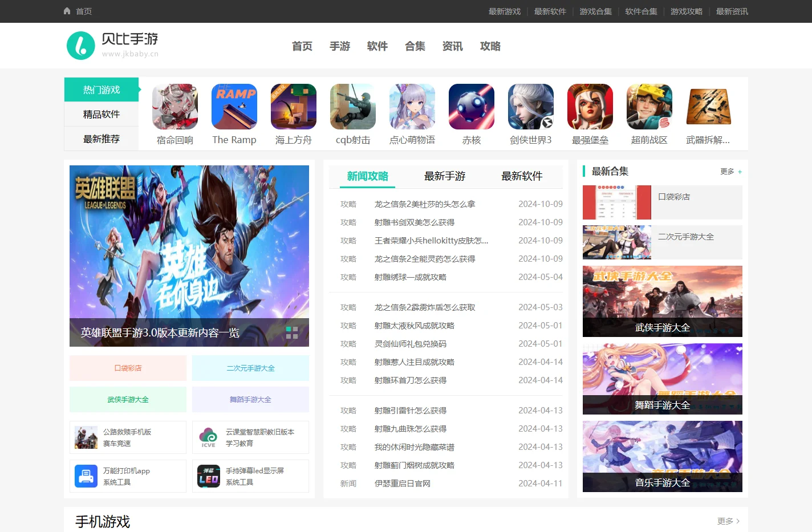Click the cyan 二次元手游大全 tag button
This screenshot has width=812, height=532.
250,368
